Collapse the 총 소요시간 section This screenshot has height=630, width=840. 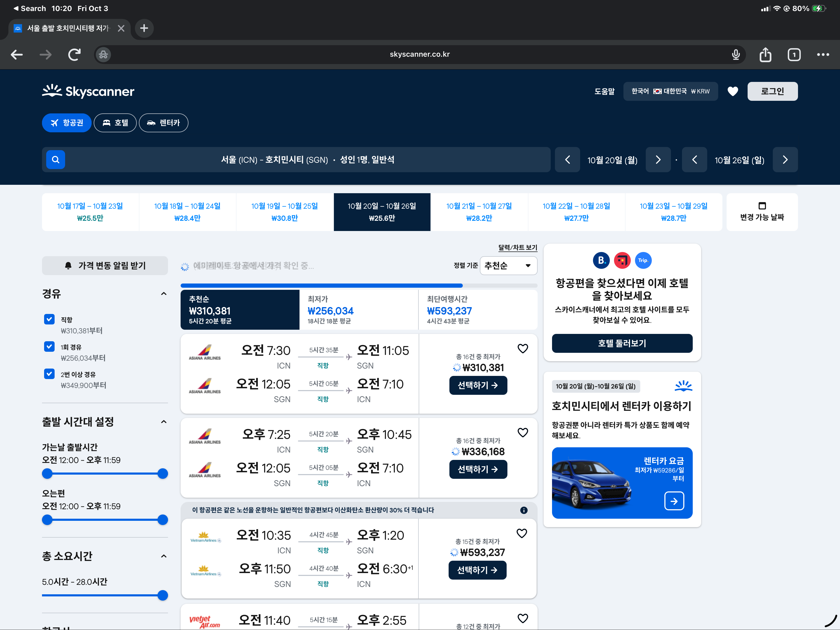(164, 556)
